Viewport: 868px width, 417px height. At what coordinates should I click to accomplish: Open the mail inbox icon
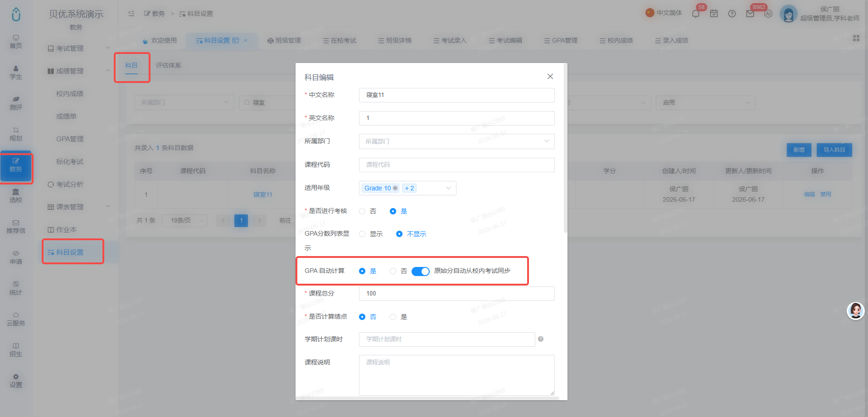coord(750,14)
